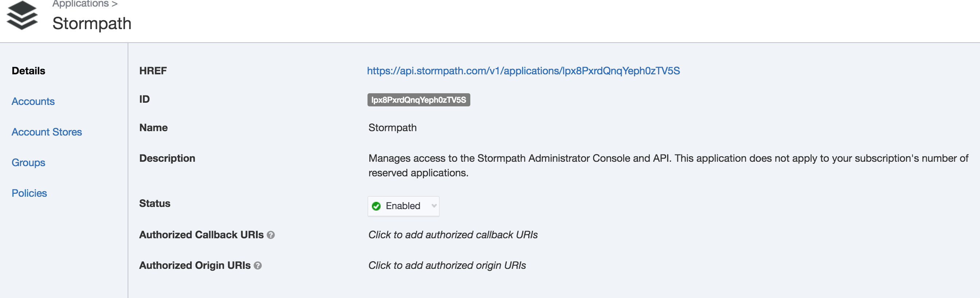Click the Stormpath page heading

(92, 24)
